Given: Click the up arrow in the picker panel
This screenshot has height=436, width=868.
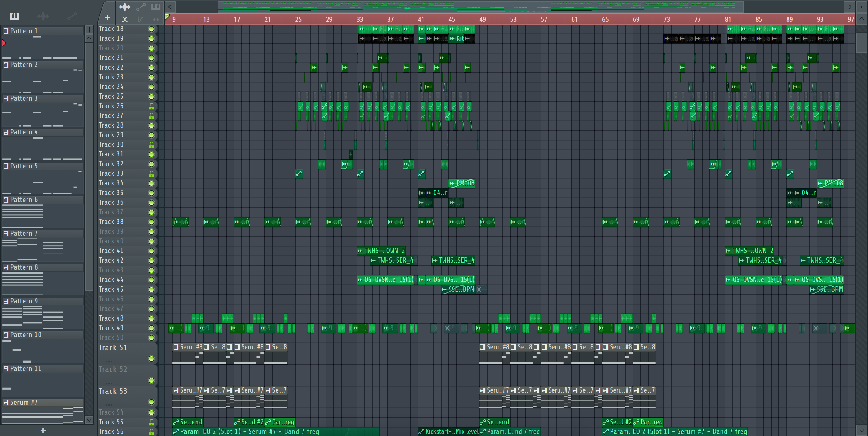Looking at the screenshot, I should 89,38.
